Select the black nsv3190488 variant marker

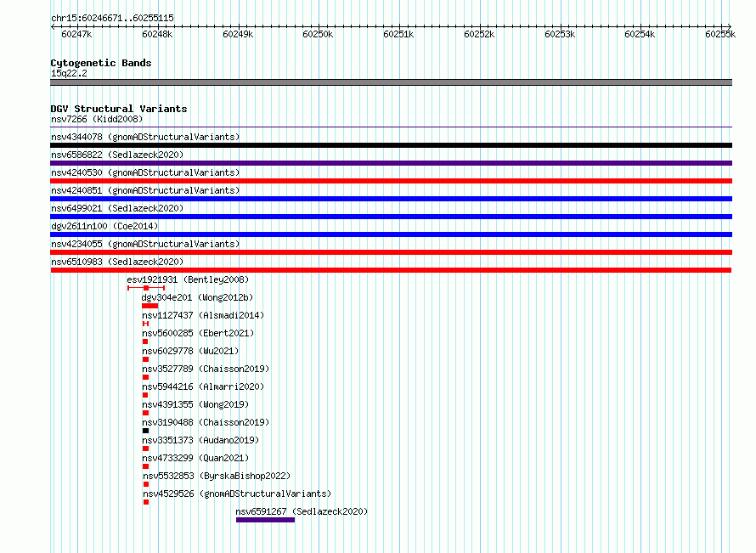(145, 431)
